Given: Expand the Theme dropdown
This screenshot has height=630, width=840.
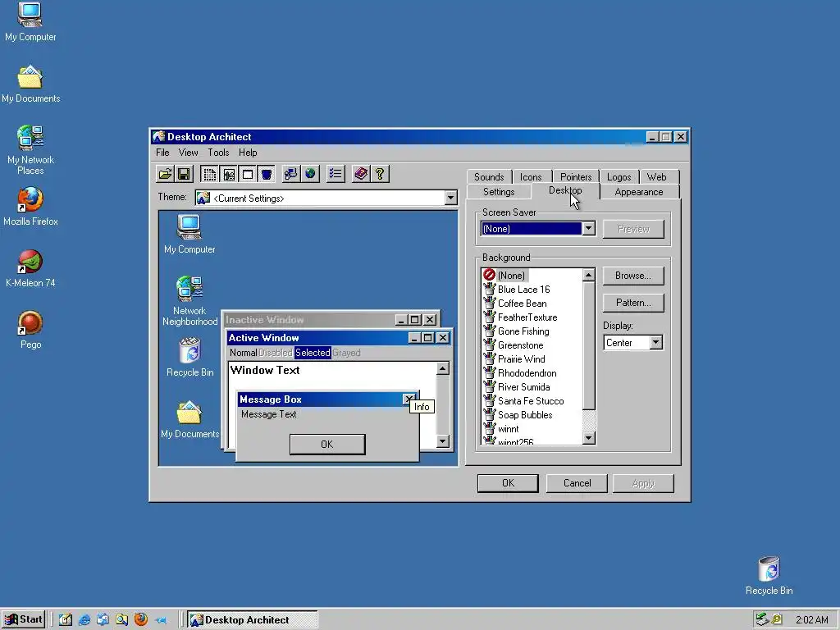Looking at the screenshot, I should 450,199.
